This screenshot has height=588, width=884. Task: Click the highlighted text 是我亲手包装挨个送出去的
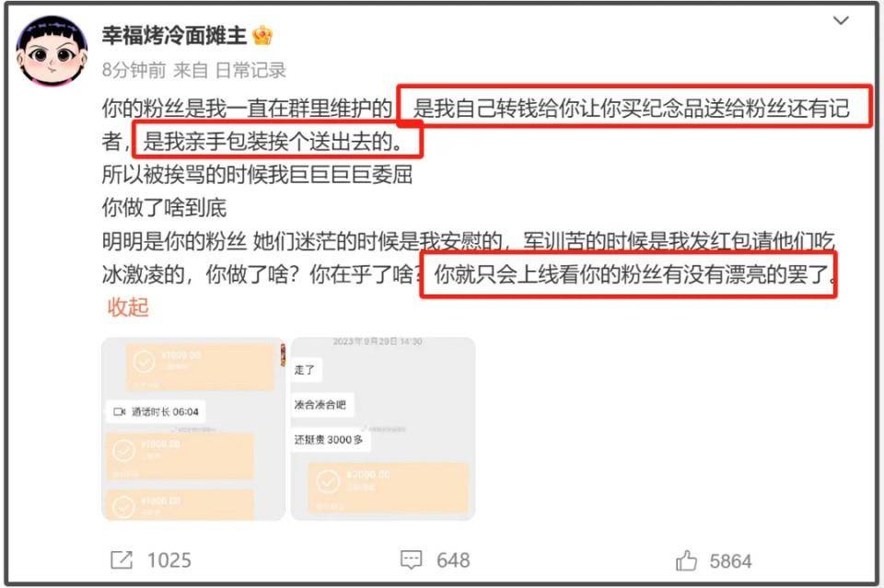pyautogui.click(x=273, y=142)
